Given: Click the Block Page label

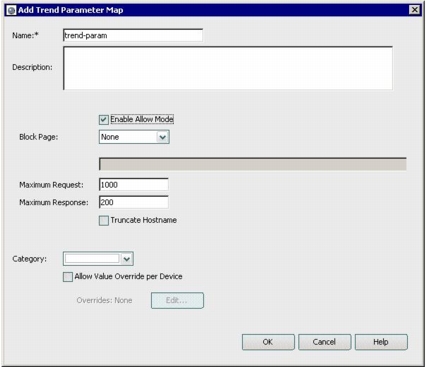Looking at the screenshot, I should (39, 137).
